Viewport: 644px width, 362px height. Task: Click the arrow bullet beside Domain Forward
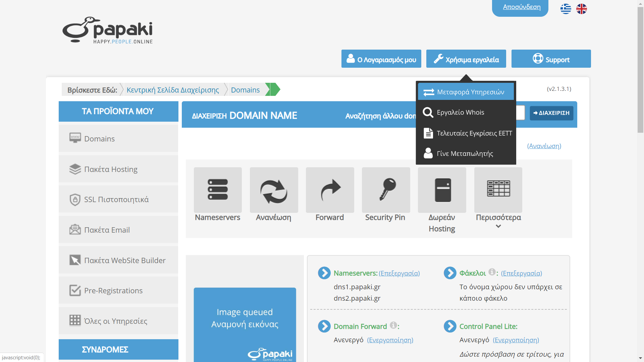(x=324, y=326)
